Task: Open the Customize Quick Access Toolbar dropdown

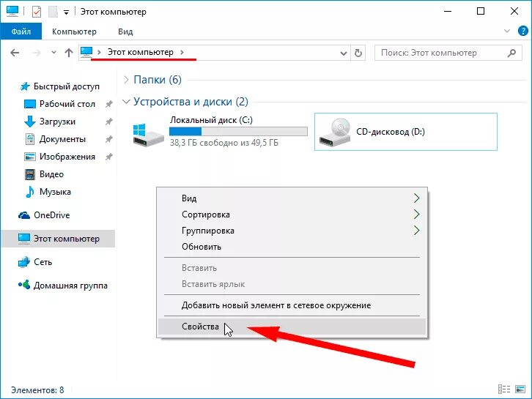Action: point(67,12)
